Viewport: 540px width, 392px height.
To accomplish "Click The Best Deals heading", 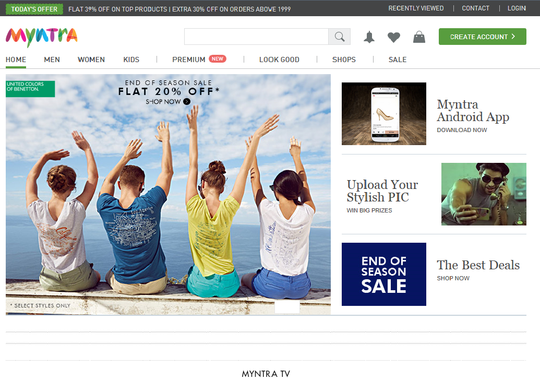I will tap(478, 265).
